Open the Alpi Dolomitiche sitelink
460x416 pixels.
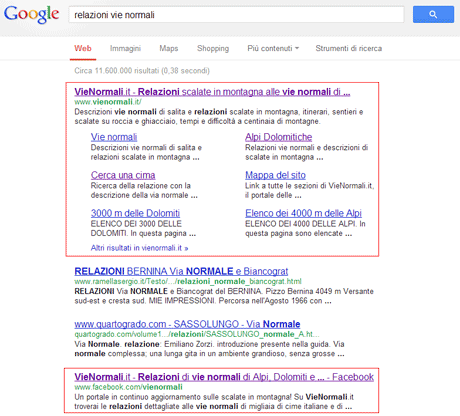(278, 137)
